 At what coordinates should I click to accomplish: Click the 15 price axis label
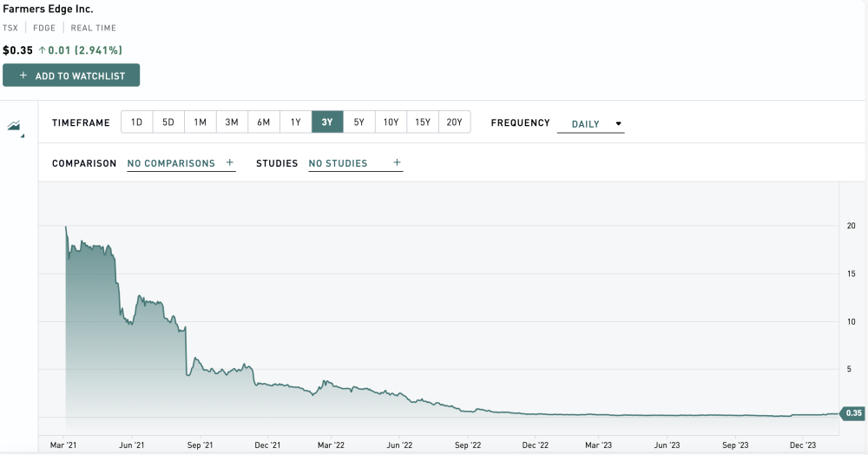point(851,274)
